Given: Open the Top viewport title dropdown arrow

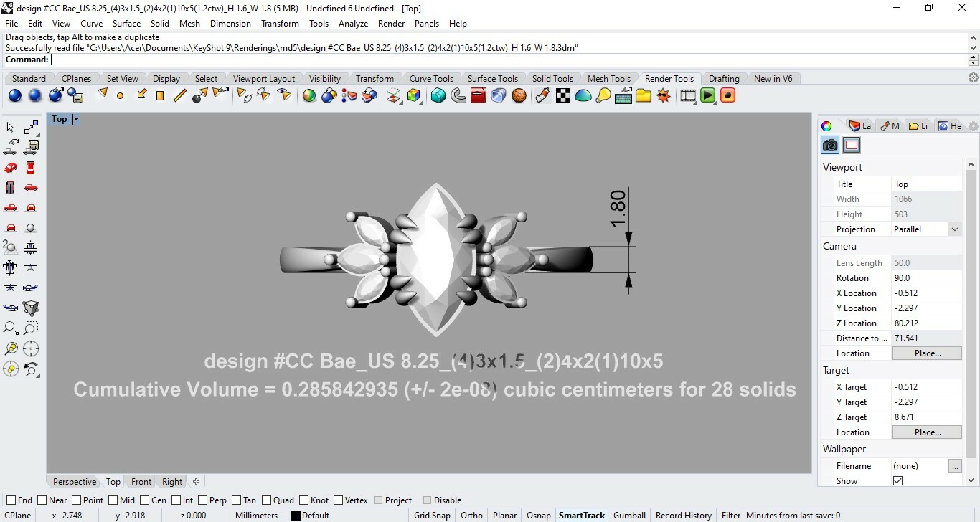Looking at the screenshot, I should [75, 119].
